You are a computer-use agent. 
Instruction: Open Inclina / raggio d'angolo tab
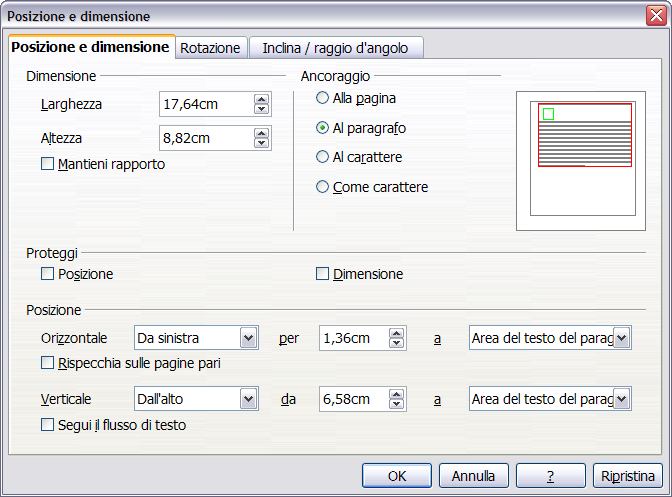click(336, 48)
